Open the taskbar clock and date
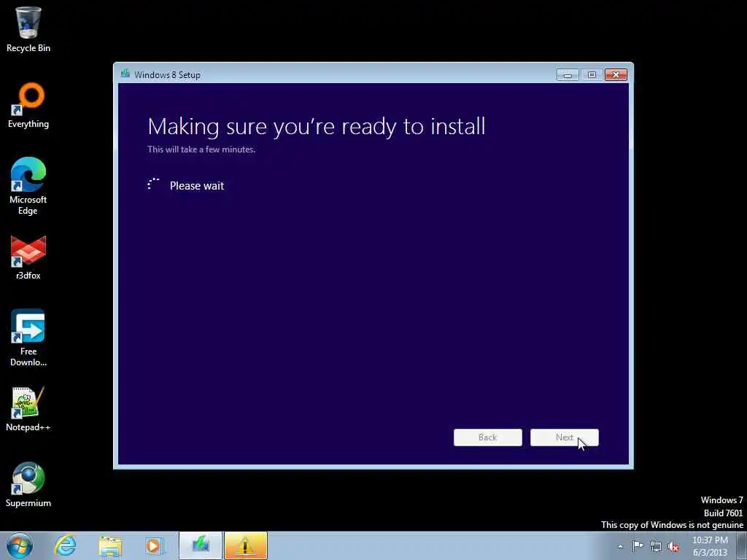The width and height of the screenshot is (747, 560). (710, 546)
